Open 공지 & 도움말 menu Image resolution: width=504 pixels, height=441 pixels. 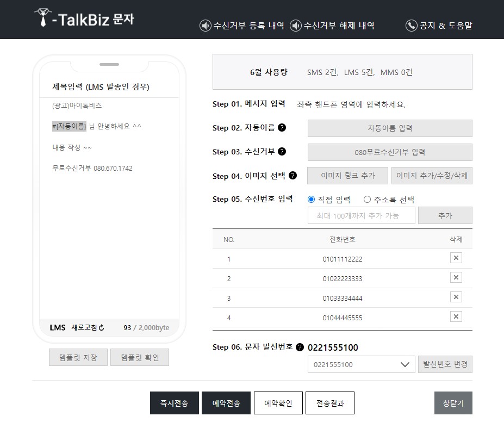(445, 26)
